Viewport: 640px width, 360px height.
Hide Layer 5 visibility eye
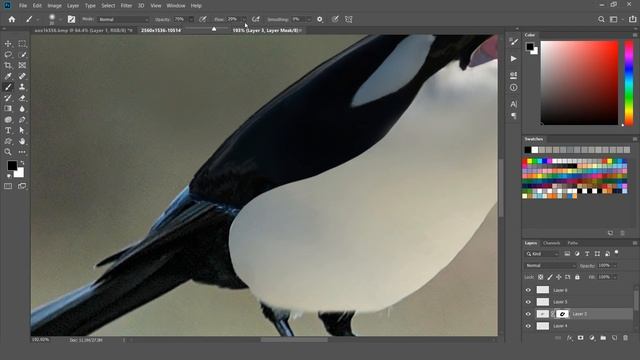(528, 302)
